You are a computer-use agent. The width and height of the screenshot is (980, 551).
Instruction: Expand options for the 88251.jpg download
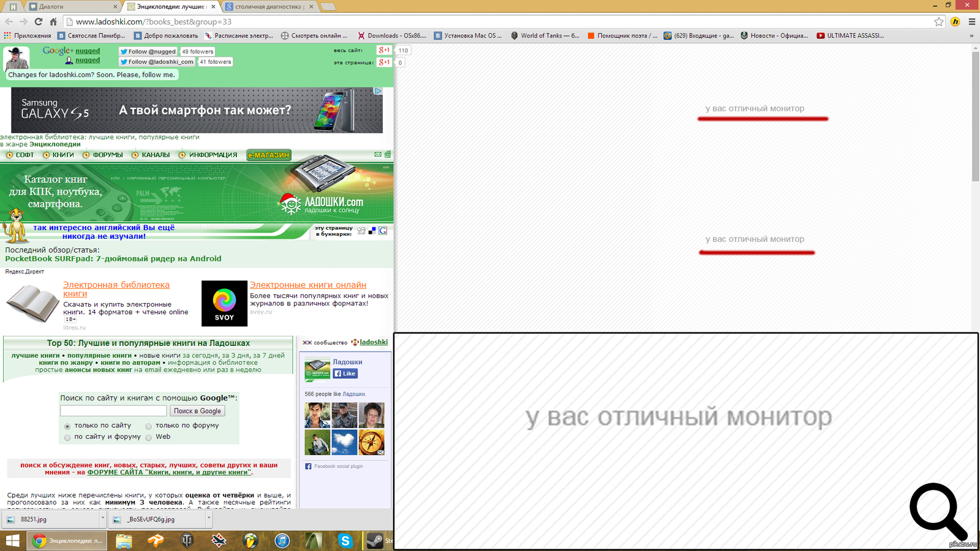point(102,519)
